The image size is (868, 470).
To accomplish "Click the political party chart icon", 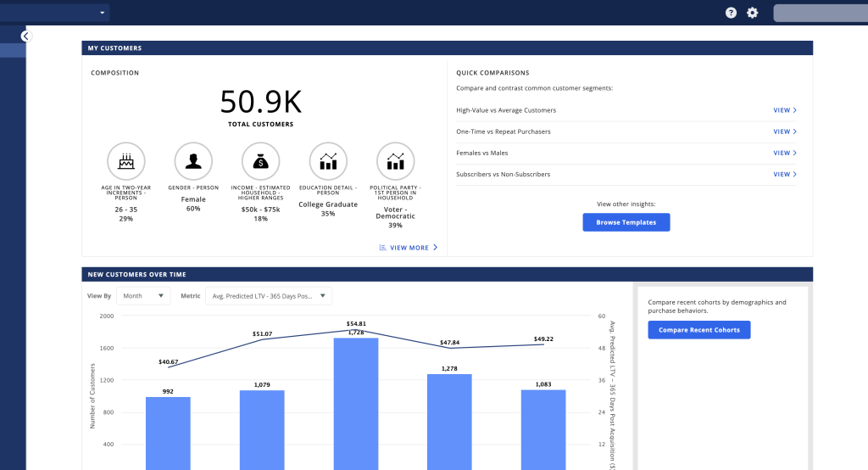I will click(x=395, y=160).
